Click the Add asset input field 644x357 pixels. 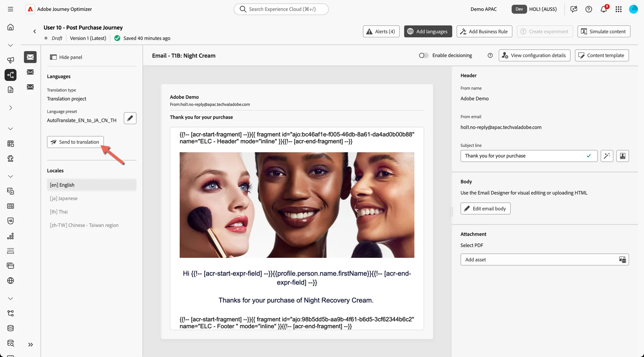544,260
